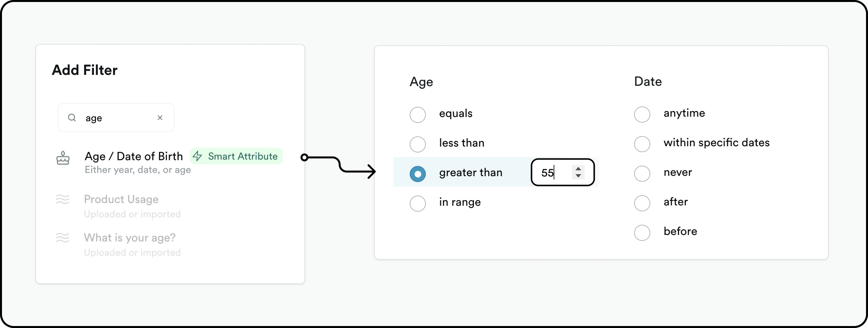Select the less than radio option

[418, 144]
